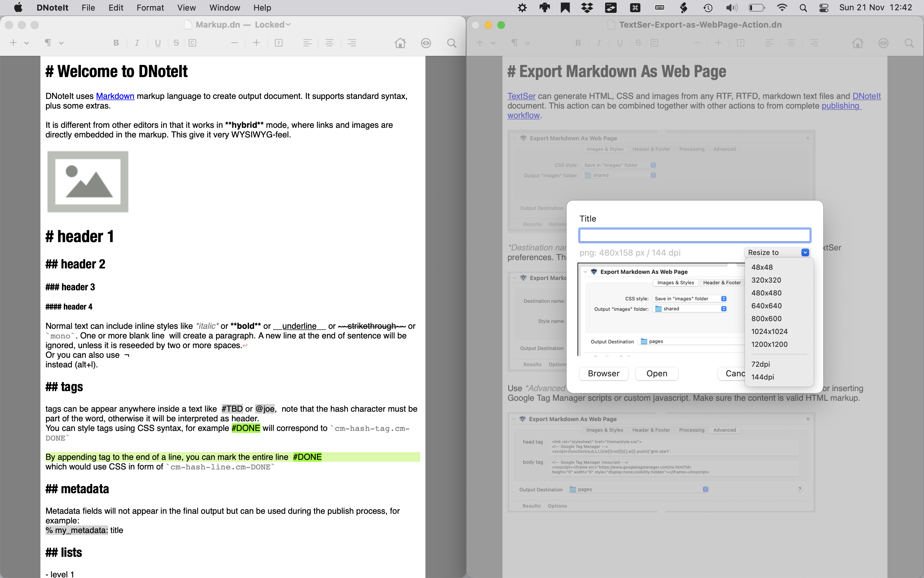Viewport: 924px width, 578px height.
Task: Open the Edit menu
Action: [x=116, y=8]
